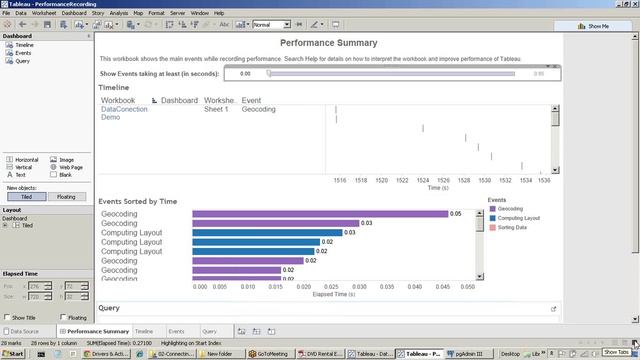Screen dimensions: 640x360
Task: Click the Clear Sheet toolbar icon
Action: [109, 25]
